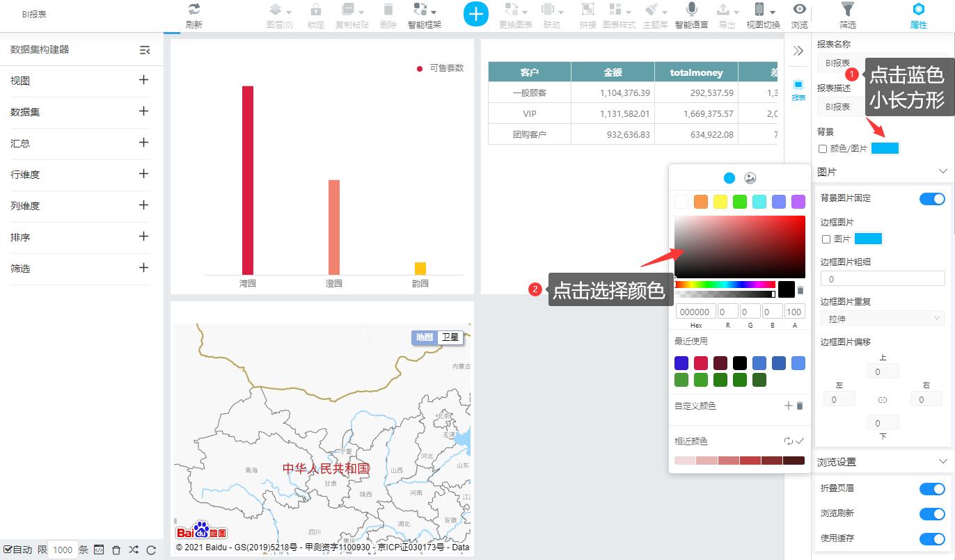Click the 1000 row limit field

pyautogui.click(x=63, y=550)
